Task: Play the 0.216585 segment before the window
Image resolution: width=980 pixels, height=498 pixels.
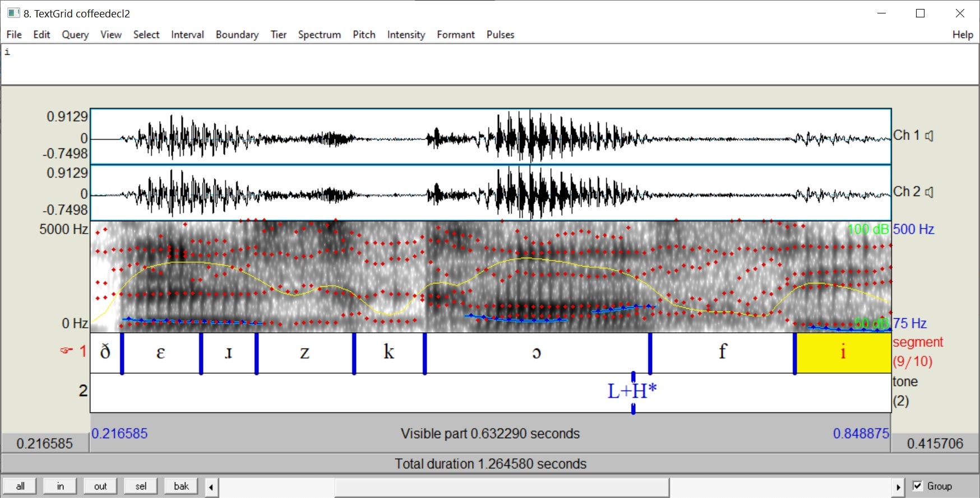Action: 45,443
